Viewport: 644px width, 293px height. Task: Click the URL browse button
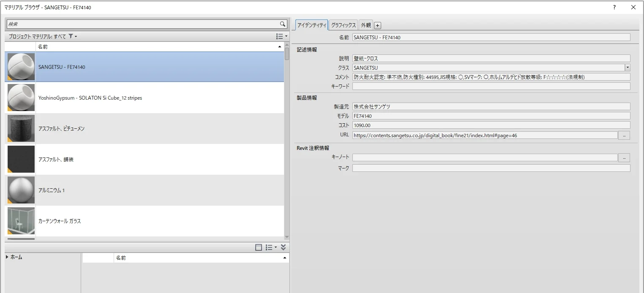(624, 135)
